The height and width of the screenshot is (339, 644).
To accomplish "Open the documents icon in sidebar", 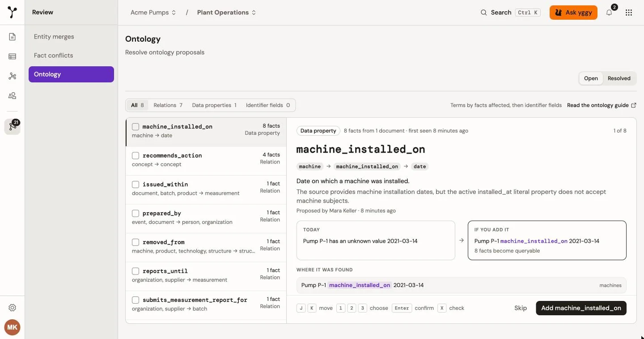I will click(x=13, y=37).
